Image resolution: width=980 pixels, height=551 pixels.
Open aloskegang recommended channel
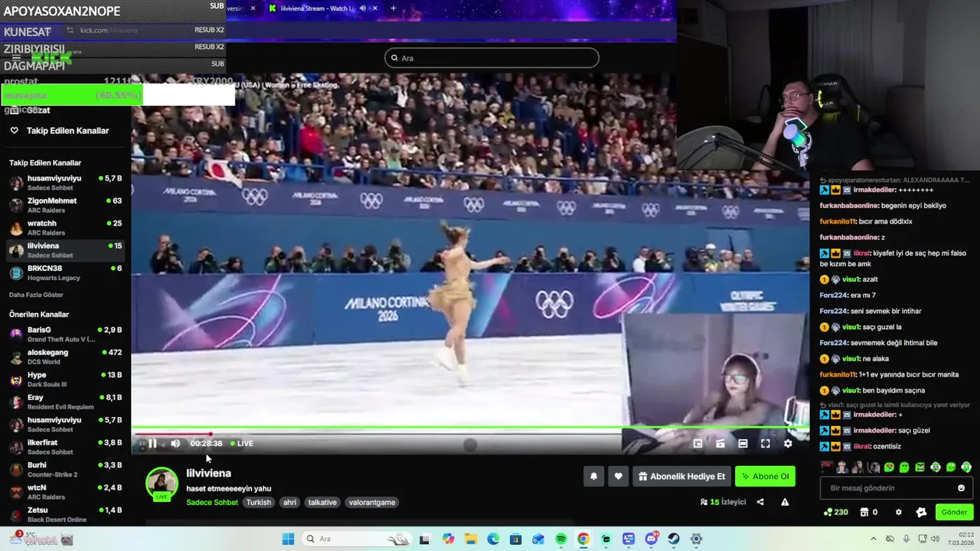65,357
